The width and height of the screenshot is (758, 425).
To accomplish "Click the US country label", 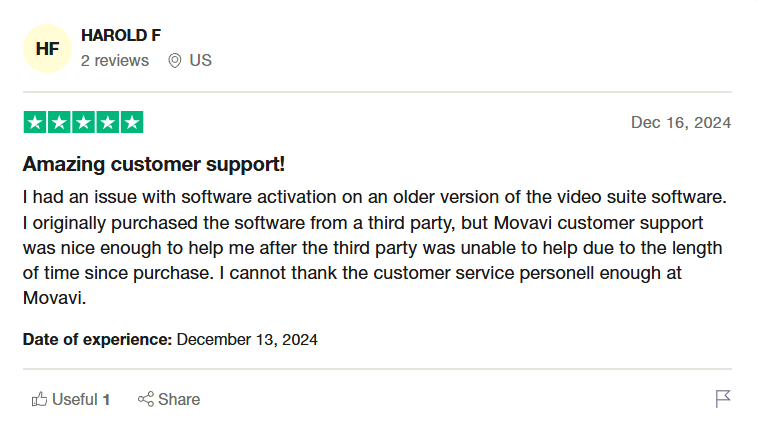I will coord(200,60).
